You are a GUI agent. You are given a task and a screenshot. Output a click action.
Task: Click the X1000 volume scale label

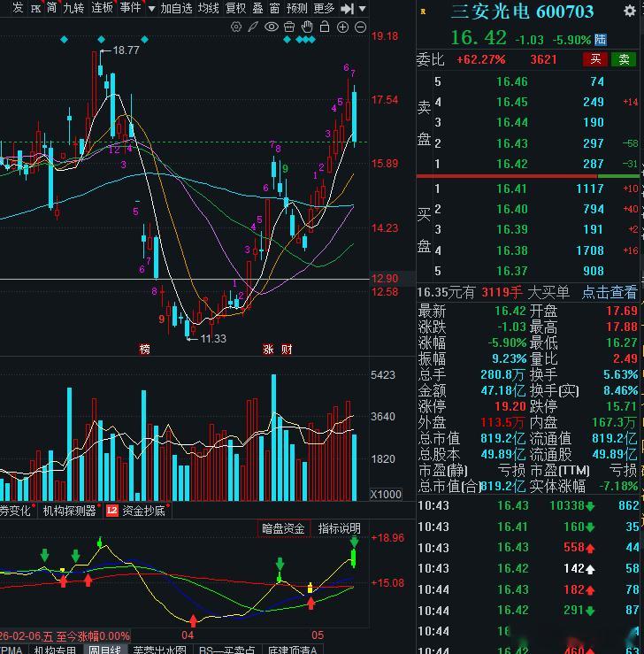pyautogui.click(x=386, y=494)
